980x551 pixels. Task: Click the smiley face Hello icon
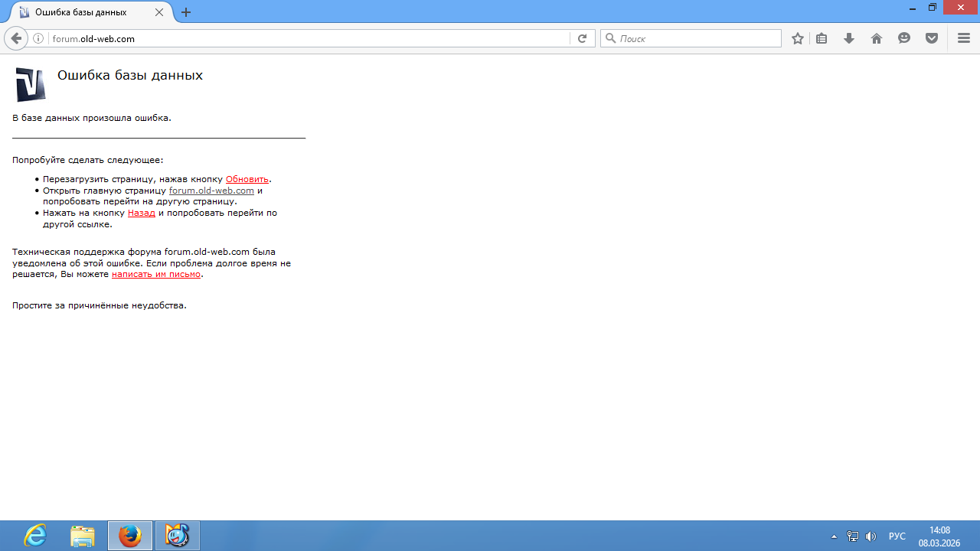(x=904, y=38)
